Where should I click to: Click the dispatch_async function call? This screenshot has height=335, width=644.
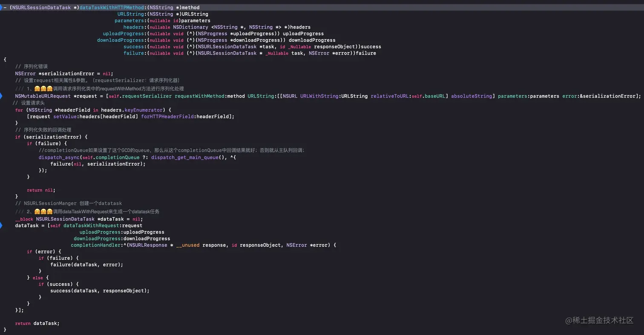pos(59,157)
